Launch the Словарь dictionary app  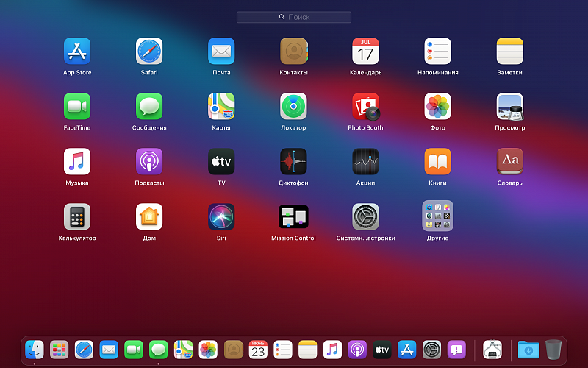coord(509,161)
